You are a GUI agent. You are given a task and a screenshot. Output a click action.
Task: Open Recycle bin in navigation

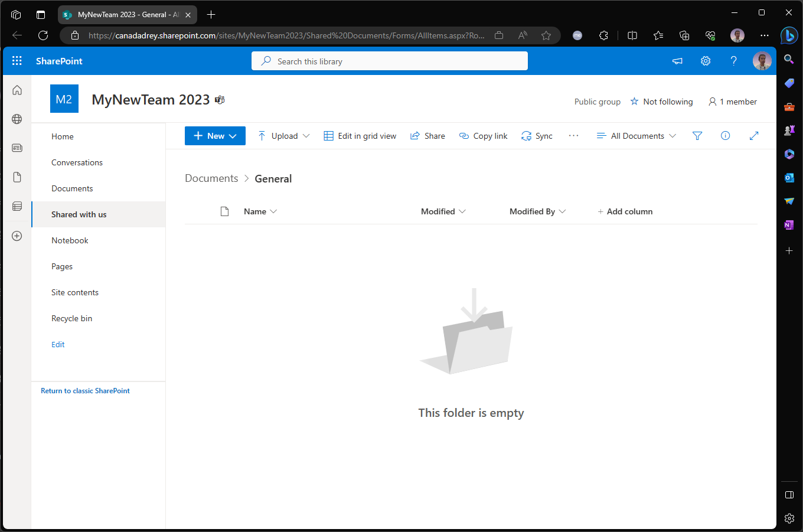71,318
